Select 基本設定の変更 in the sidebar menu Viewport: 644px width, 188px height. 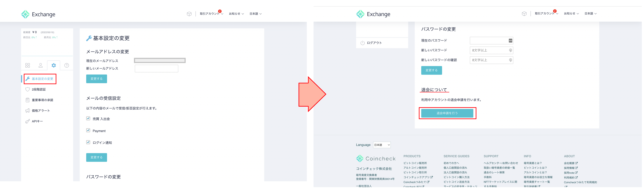point(42,79)
